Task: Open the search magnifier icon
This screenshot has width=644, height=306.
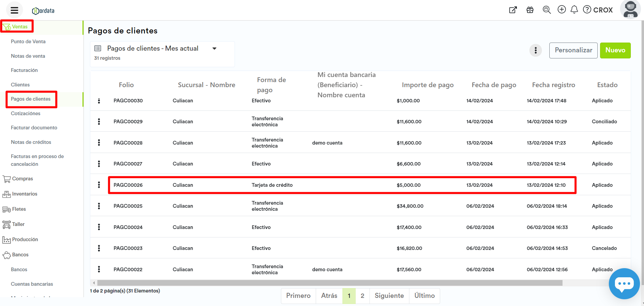Action: (546, 10)
